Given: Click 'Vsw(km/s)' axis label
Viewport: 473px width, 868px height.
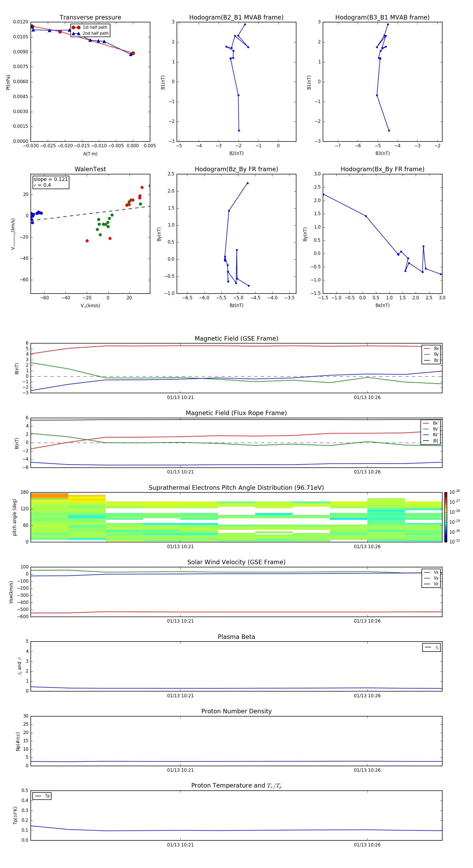Looking at the screenshot, I should point(11,592).
